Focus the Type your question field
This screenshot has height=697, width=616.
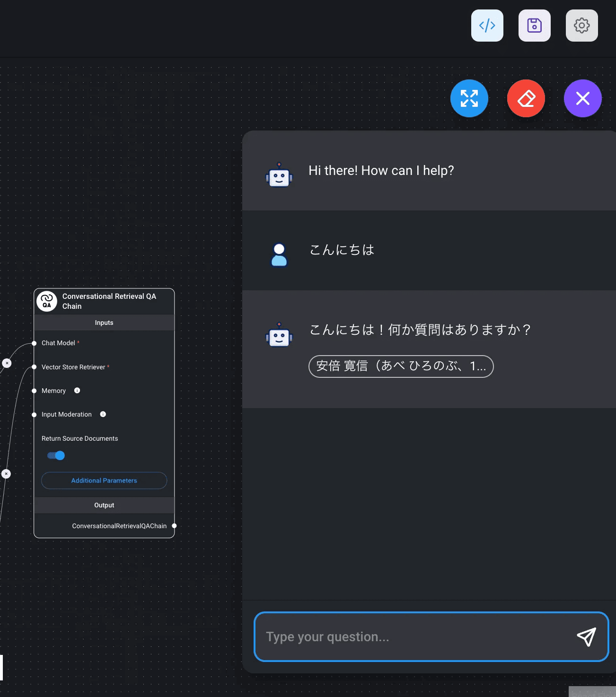pyautogui.click(x=412, y=637)
